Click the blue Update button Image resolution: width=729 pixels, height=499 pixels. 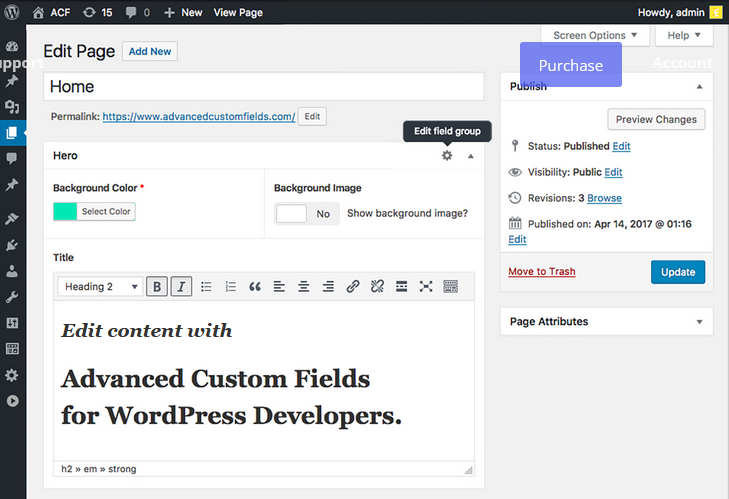click(678, 272)
